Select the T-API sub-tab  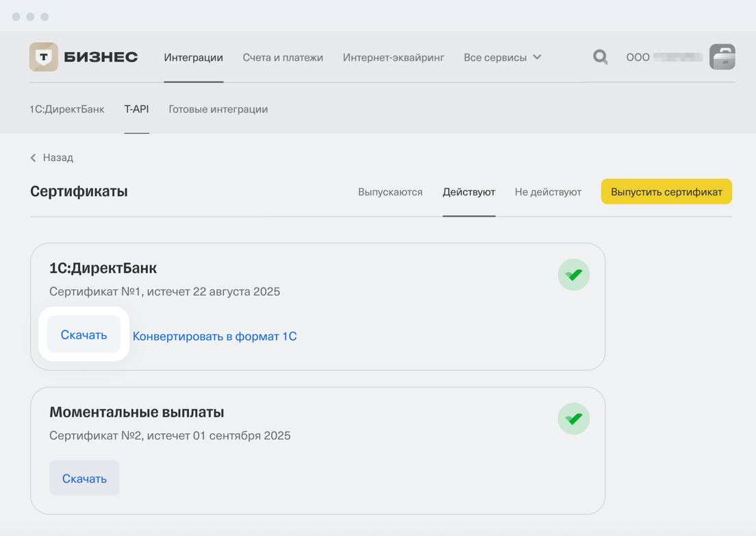(x=136, y=109)
